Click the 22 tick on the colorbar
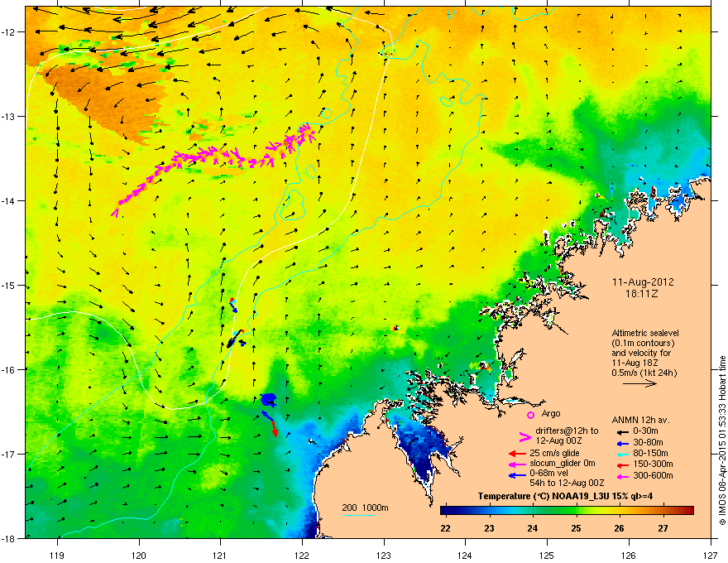Image resolution: width=728 pixels, height=563 pixels. coord(445,528)
